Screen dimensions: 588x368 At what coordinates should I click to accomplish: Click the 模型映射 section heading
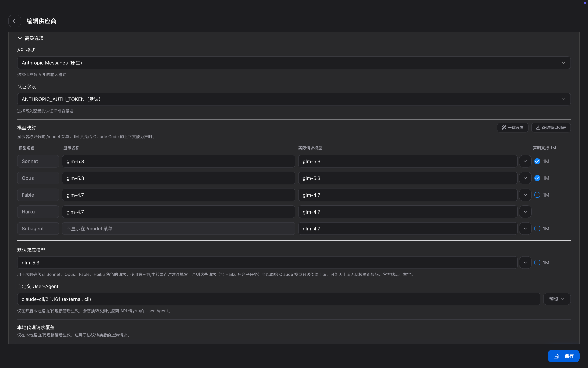[26, 128]
